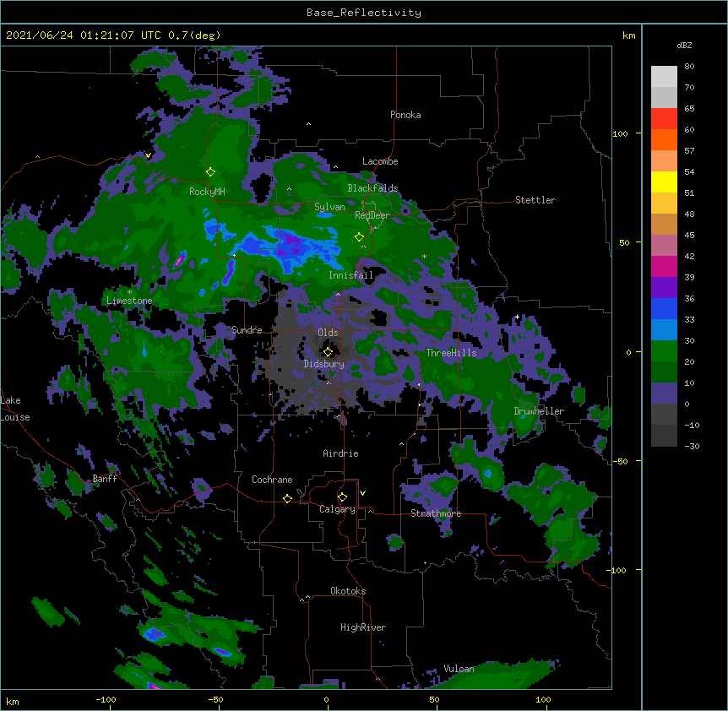Viewport: 728px width, 711px height.
Task: Pick the red 65-60 dBZ legend swatch
Action: [664, 119]
